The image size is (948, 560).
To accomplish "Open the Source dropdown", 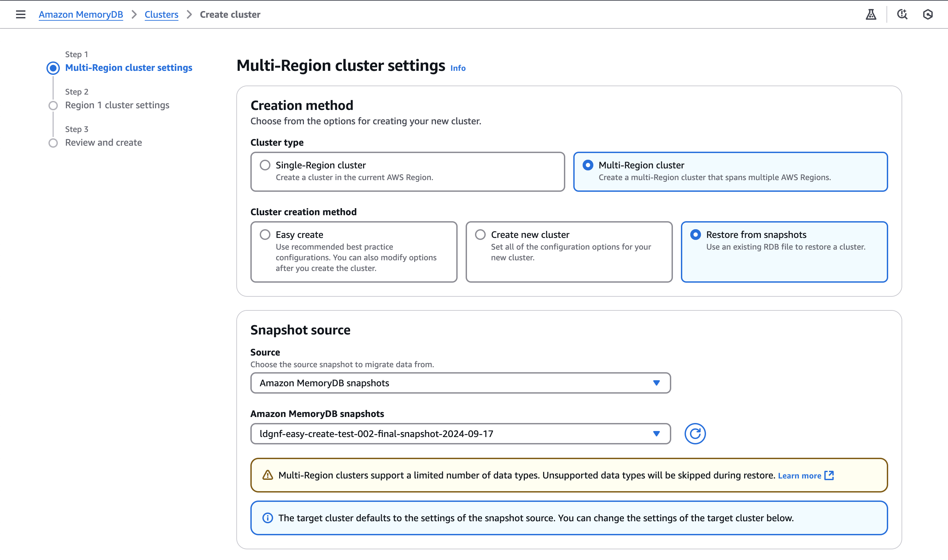I will pyautogui.click(x=460, y=383).
